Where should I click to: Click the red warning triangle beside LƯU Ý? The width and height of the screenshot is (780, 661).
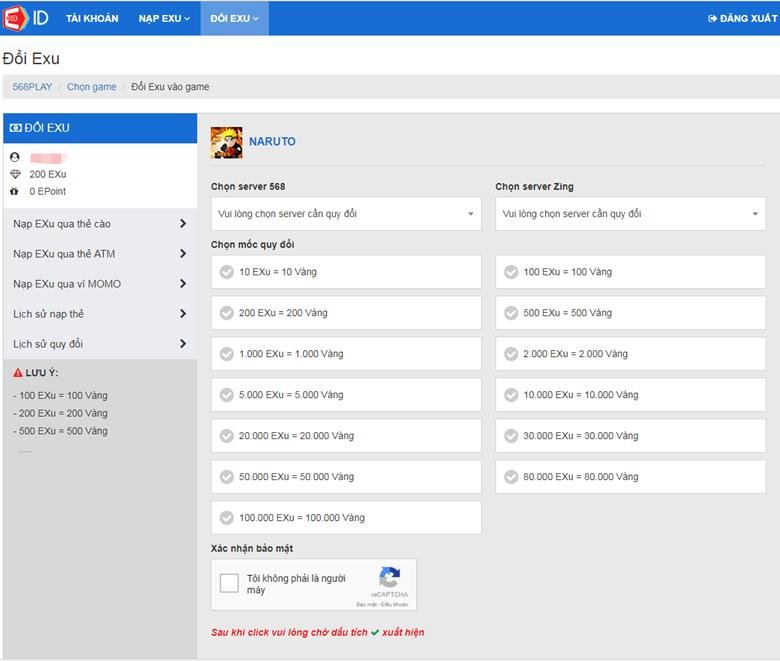pyautogui.click(x=18, y=373)
